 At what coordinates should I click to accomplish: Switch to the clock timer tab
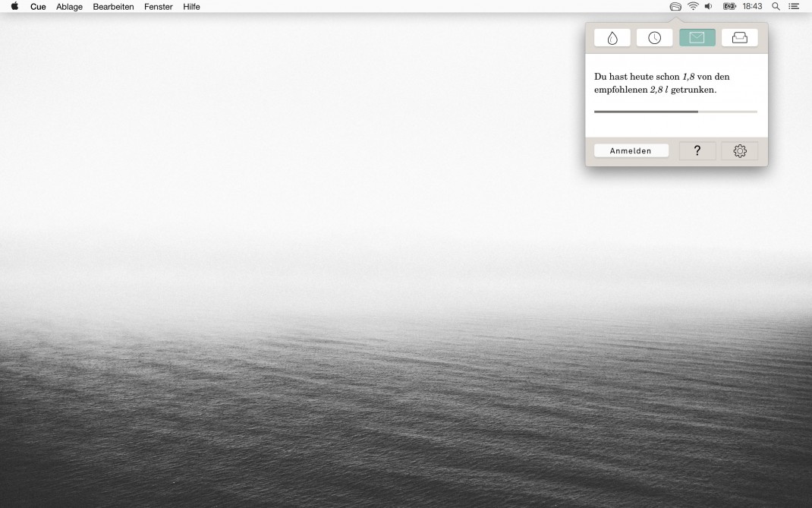pos(654,38)
